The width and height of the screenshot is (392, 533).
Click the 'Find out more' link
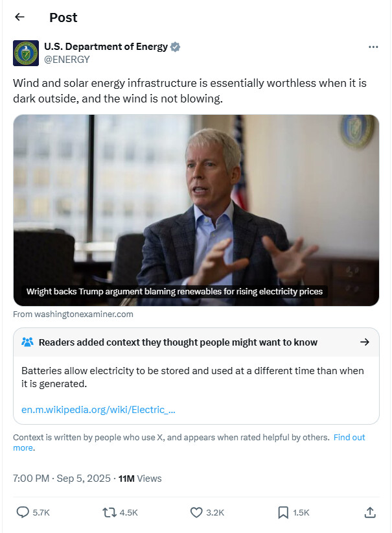[349, 438]
